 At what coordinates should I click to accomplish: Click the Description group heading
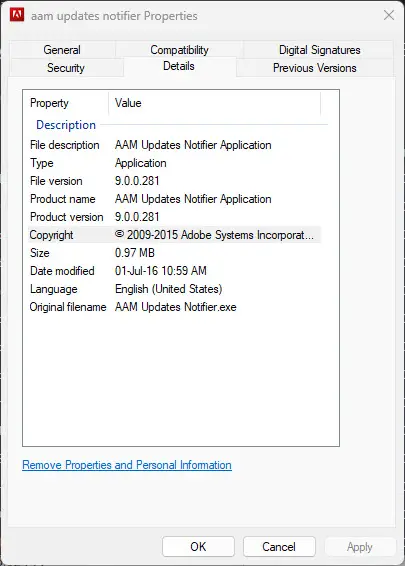coord(66,125)
